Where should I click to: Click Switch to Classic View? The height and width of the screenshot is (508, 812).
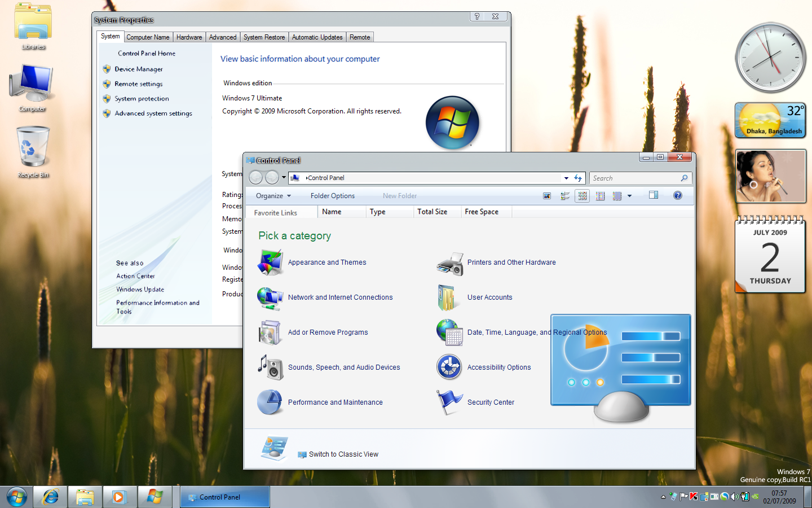(x=343, y=454)
